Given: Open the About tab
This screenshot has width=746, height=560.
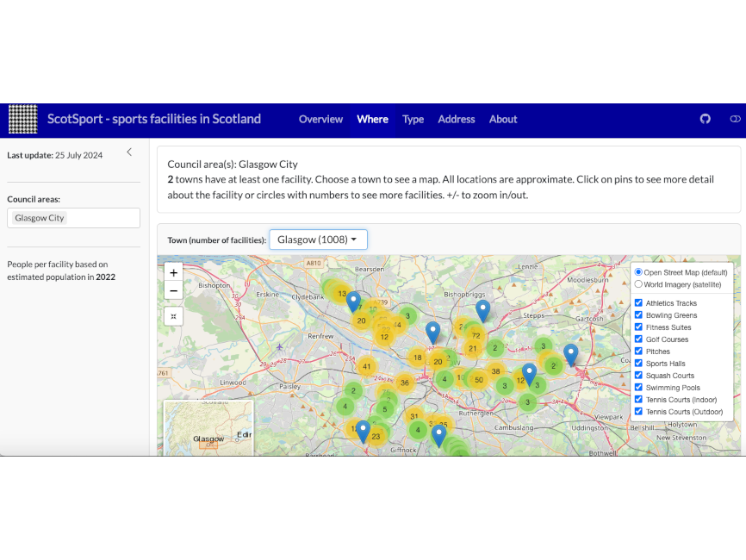Looking at the screenshot, I should (x=503, y=120).
